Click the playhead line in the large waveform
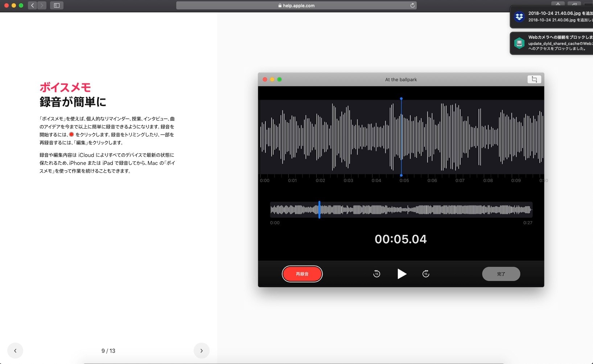Screen dimensions: 593x364 [x=401, y=137]
